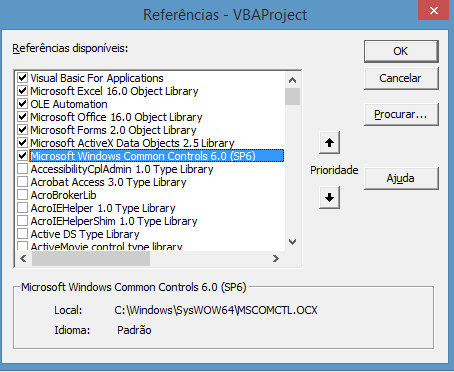Select highlighted 'Microsoft Windows Common Controls 6.0 (SP6)' row
Viewport: 454px width, 372px height.
tap(157, 156)
